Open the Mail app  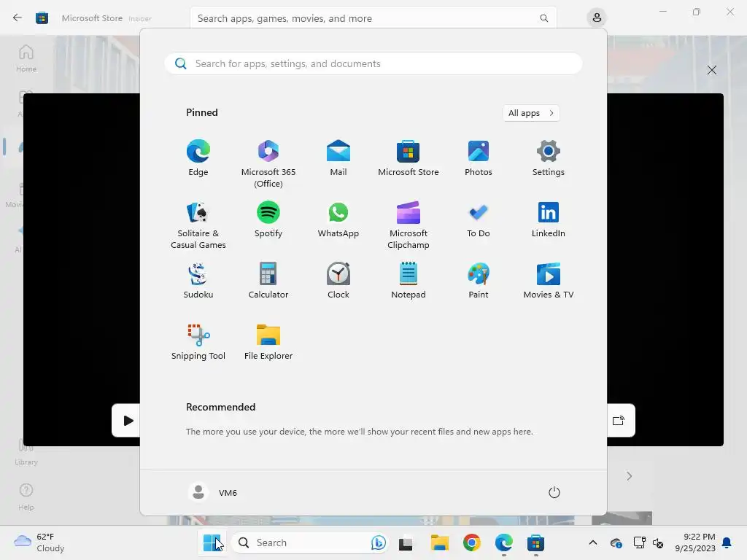(x=338, y=158)
